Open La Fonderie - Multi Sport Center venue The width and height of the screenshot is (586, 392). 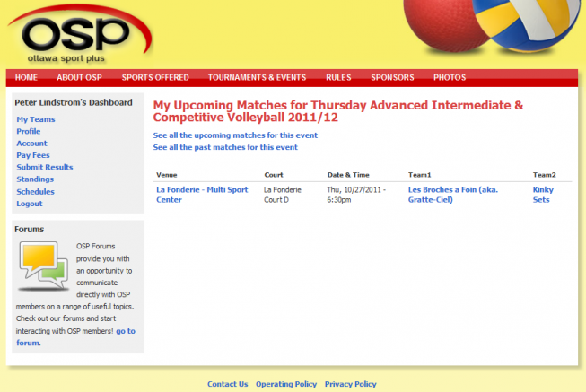coord(203,194)
